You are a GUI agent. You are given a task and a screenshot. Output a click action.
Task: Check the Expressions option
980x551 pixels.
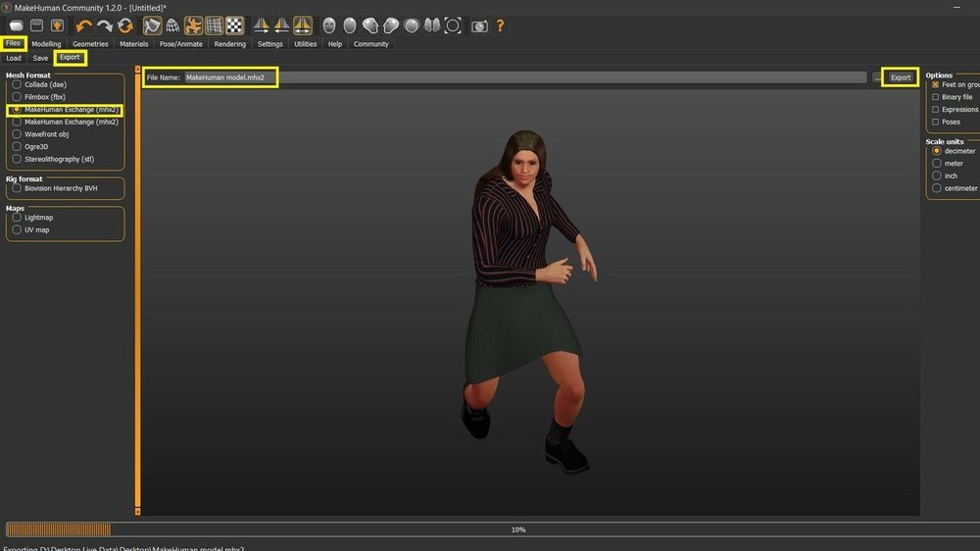point(935,110)
